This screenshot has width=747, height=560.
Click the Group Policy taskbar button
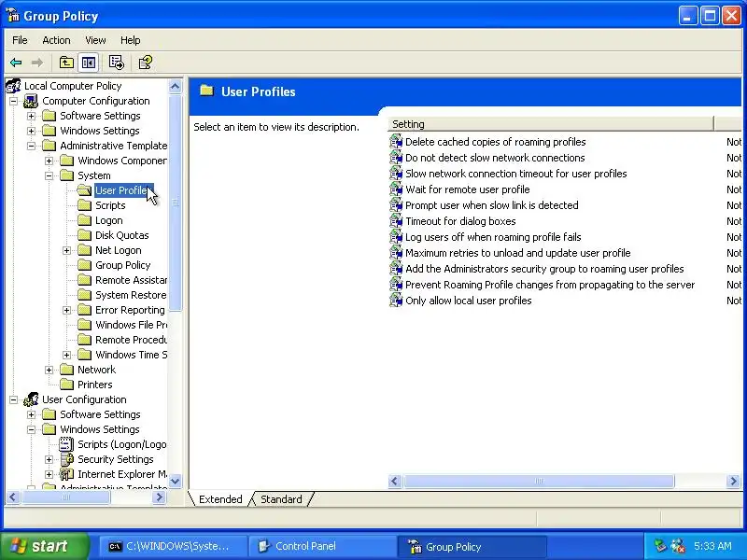click(x=472, y=546)
